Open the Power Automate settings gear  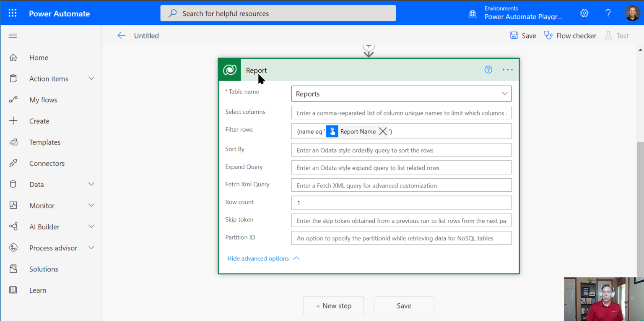click(x=584, y=13)
